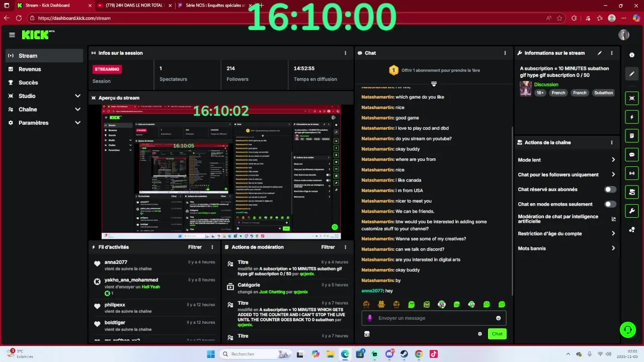Click the info icon in right sidebar

coord(632,55)
